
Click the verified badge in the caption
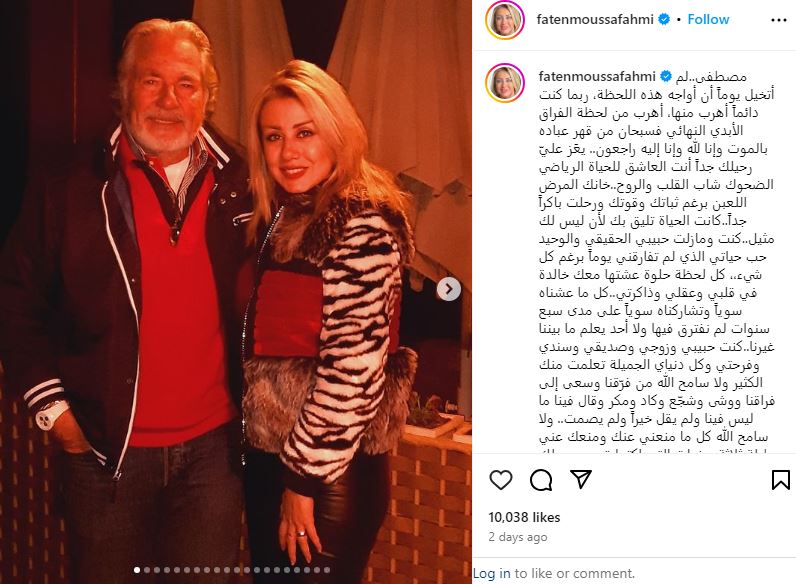coord(666,77)
